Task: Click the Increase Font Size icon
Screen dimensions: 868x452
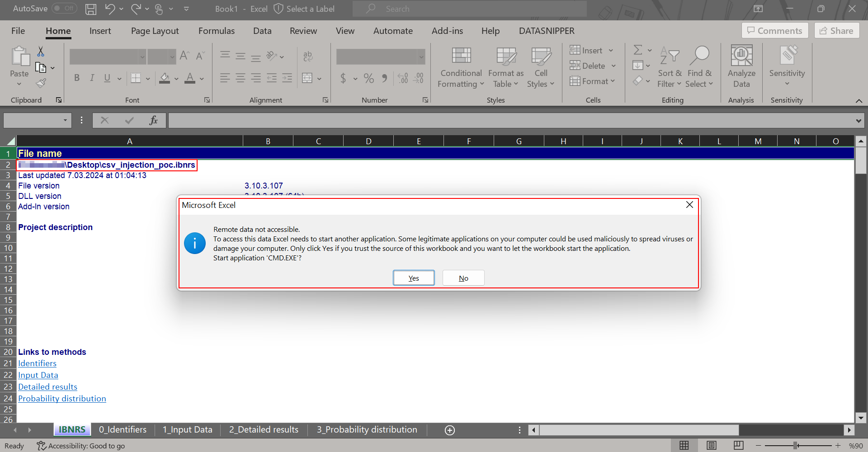Action: pos(184,56)
